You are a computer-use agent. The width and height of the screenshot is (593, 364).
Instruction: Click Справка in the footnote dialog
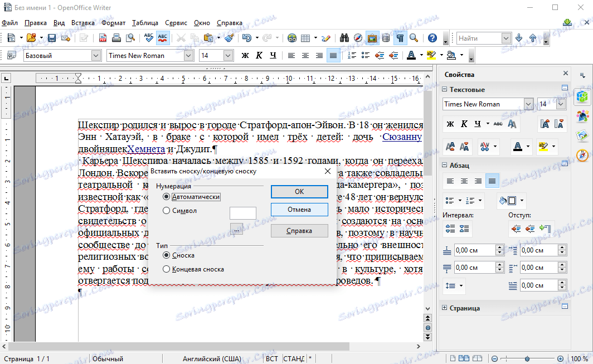pos(299,231)
